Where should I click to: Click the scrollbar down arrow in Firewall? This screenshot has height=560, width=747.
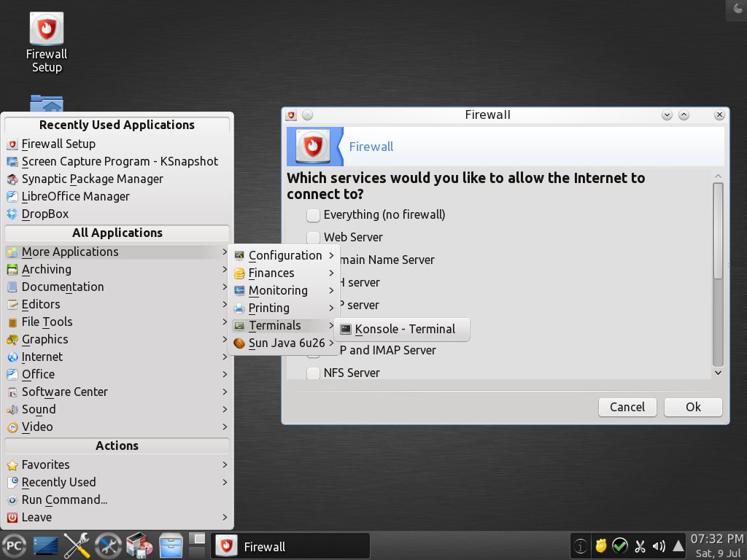(x=719, y=373)
